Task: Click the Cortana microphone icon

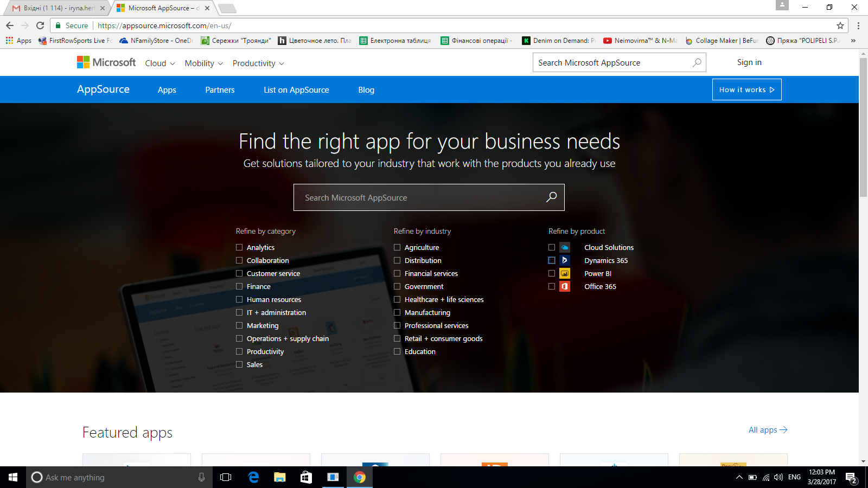Action: click(201, 477)
